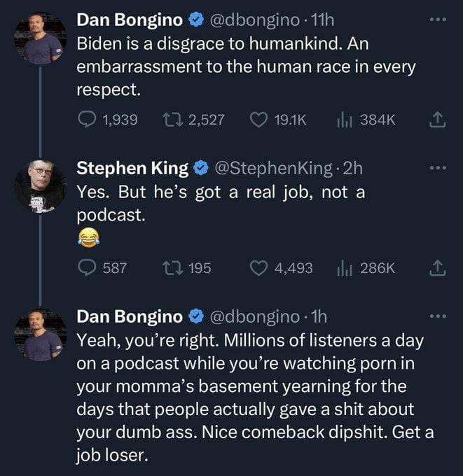Open Dan Bongino's avatar on first tweet
Viewport: 463px width, 476px height.
point(41,38)
